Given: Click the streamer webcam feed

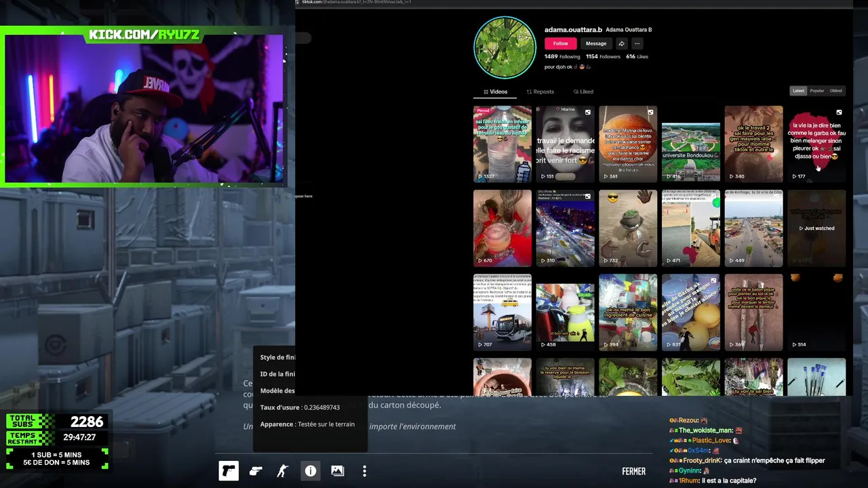Looking at the screenshot, I should click(x=144, y=108).
